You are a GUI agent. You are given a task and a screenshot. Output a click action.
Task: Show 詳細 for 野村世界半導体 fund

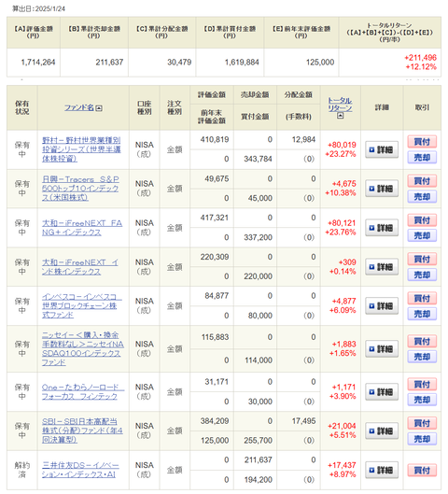coord(382,149)
